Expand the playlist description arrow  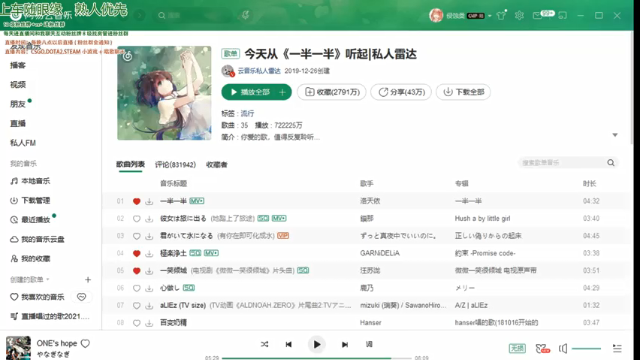(615, 135)
